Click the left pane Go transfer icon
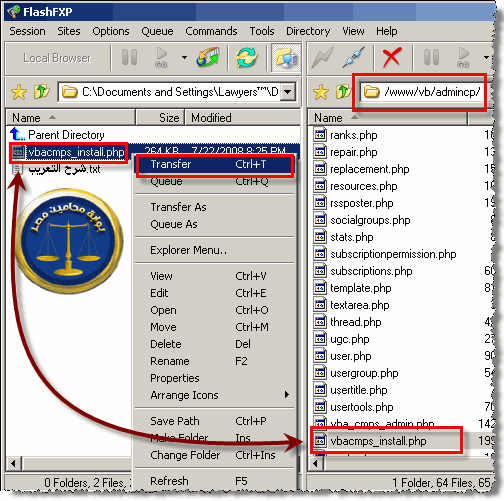 coord(161,58)
